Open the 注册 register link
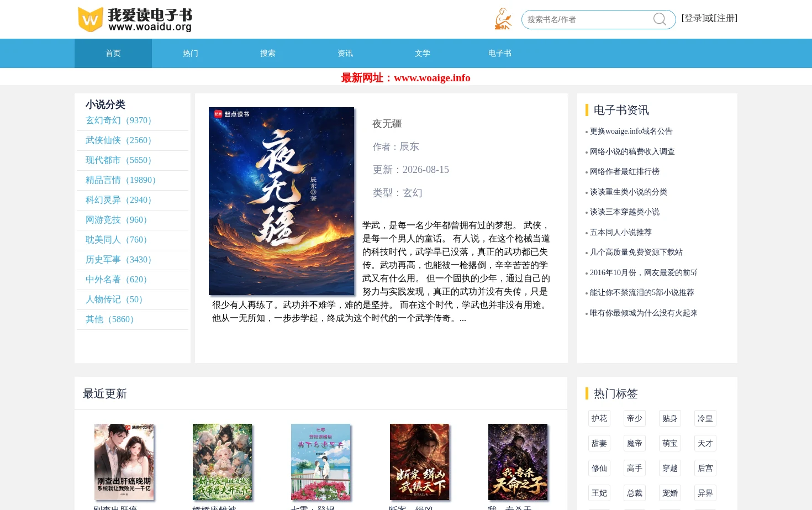The height and width of the screenshot is (510, 812). (725, 18)
